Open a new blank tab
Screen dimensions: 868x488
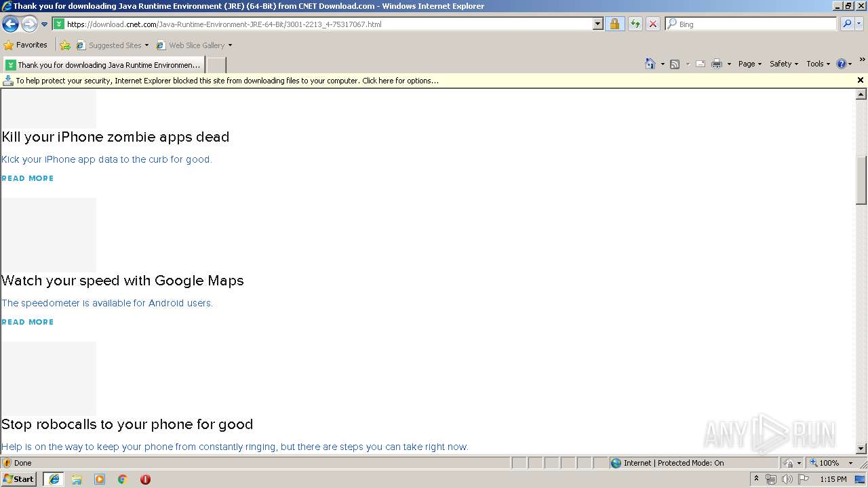point(216,65)
